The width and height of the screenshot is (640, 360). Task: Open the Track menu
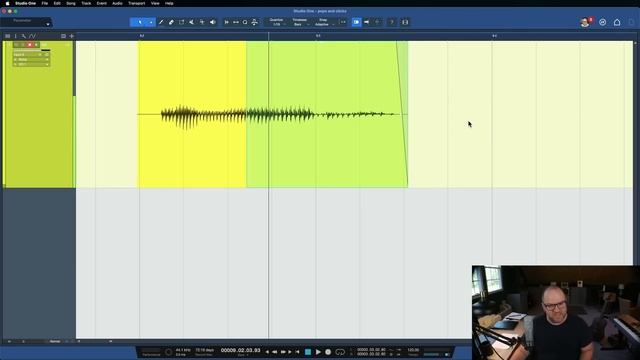(x=86, y=3)
